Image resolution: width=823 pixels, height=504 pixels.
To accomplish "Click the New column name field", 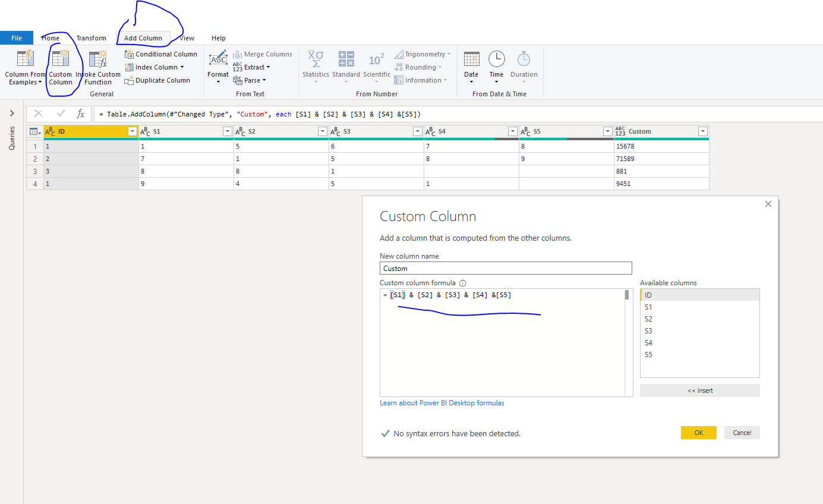I will click(x=506, y=269).
